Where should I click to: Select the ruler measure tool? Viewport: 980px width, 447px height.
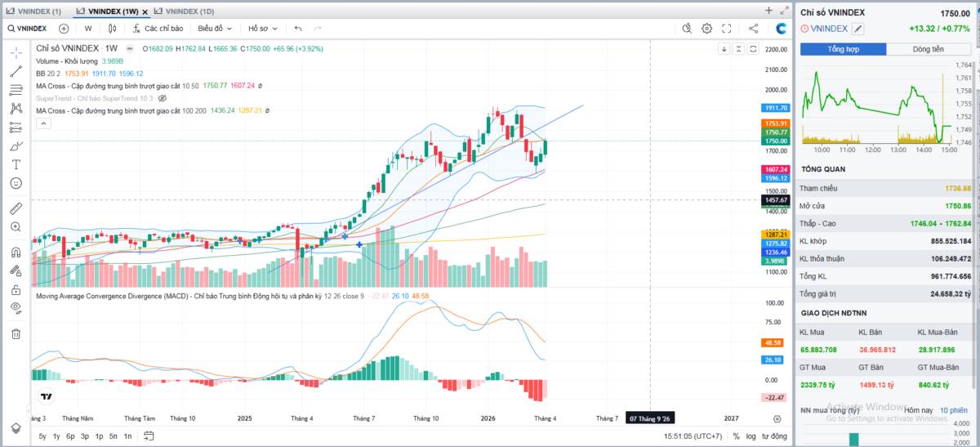16,208
